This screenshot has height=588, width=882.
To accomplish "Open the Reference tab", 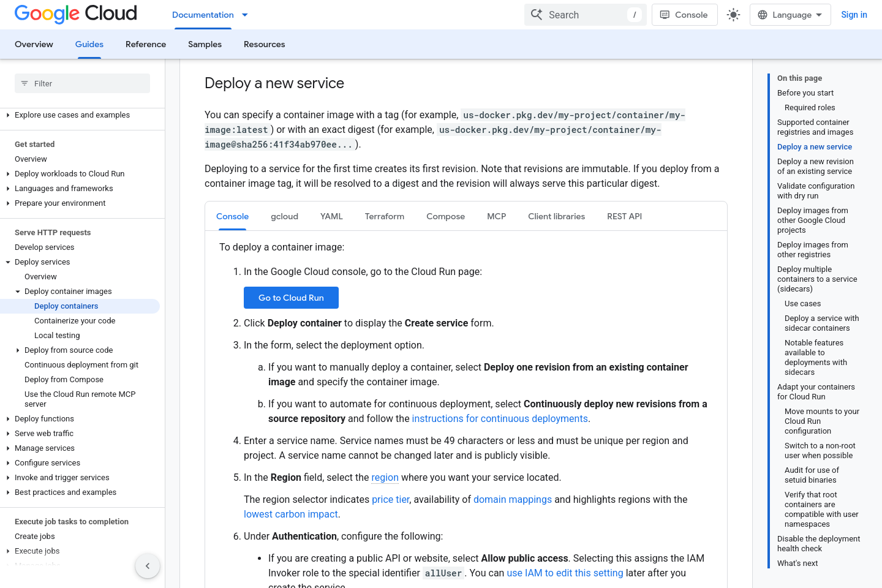I will pyautogui.click(x=146, y=44).
